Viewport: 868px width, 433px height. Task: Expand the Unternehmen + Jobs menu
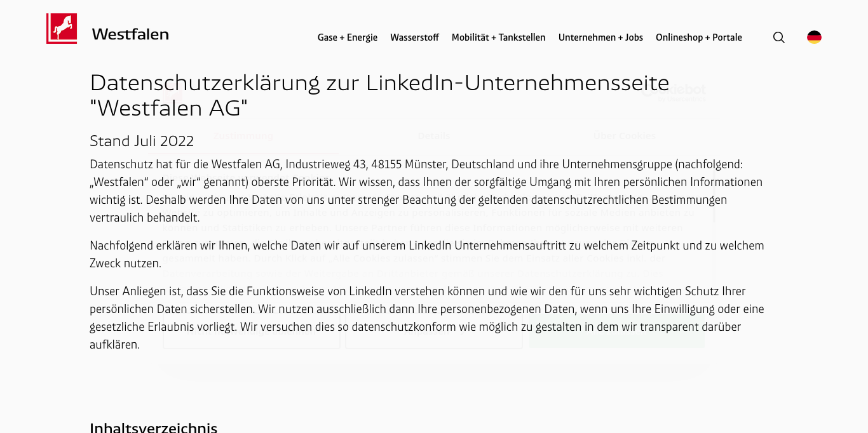pos(600,37)
